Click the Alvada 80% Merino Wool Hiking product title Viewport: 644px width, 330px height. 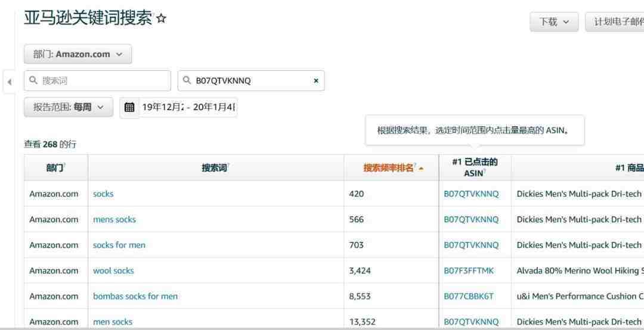coord(580,271)
